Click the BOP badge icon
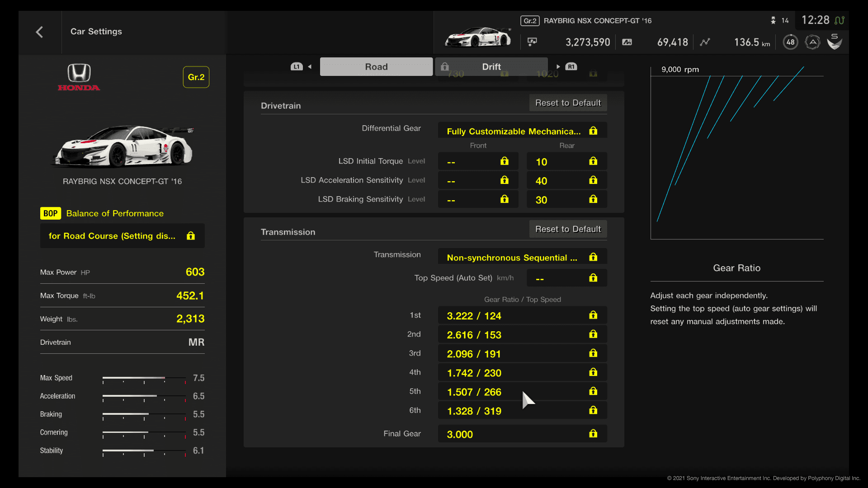The width and height of the screenshot is (868, 488). pos(51,213)
